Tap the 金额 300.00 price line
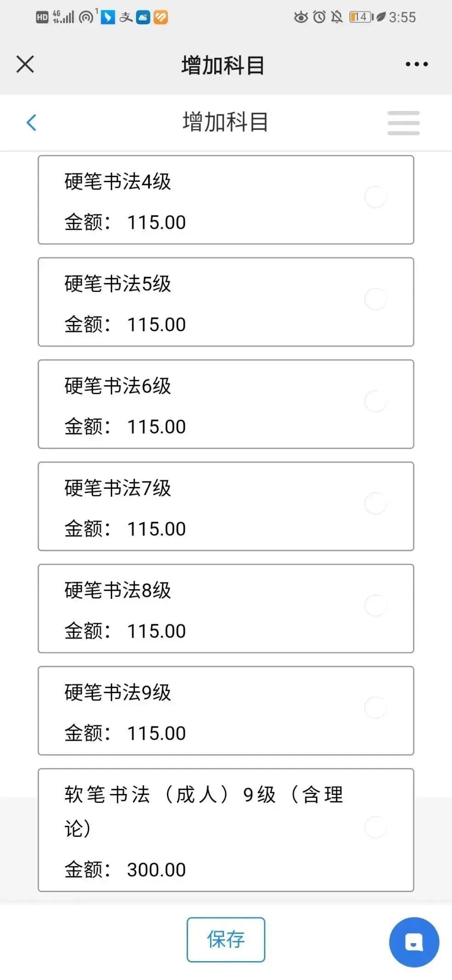The height and width of the screenshot is (980, 452). point(125,870)
